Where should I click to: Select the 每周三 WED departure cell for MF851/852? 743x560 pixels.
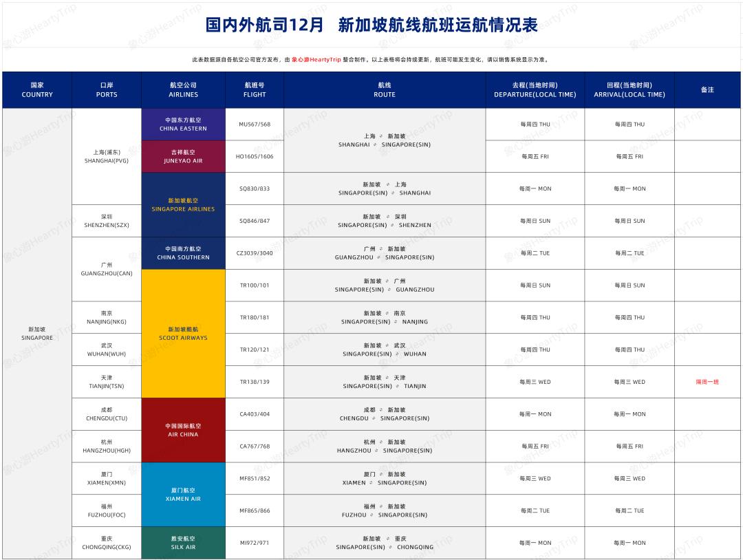pos(534,478)
